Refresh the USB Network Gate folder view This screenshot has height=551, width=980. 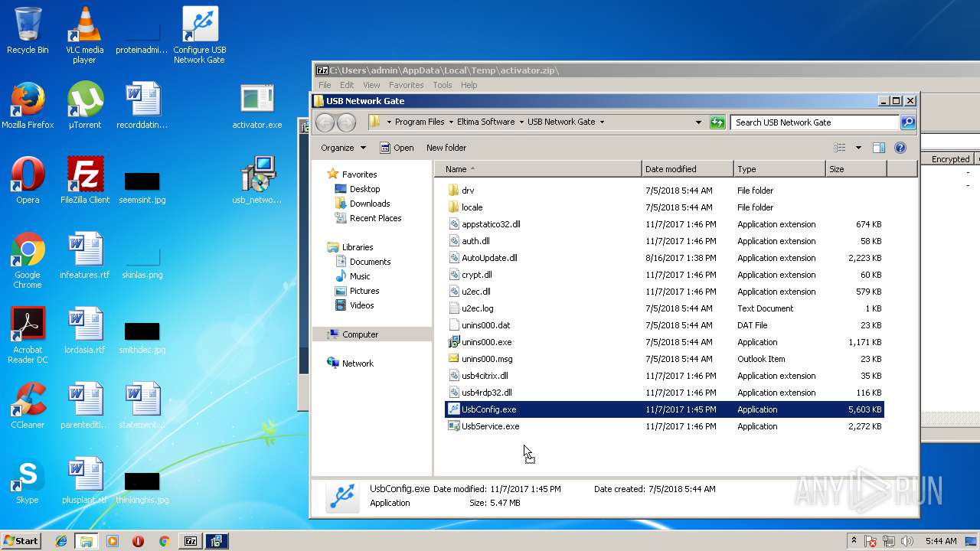pos(717,122)
